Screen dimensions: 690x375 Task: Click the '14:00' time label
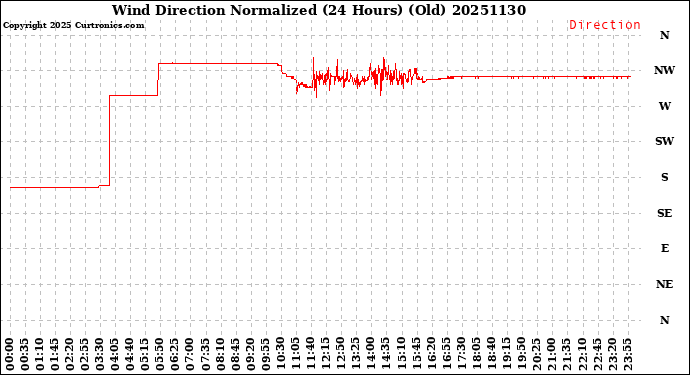(370, 354)
